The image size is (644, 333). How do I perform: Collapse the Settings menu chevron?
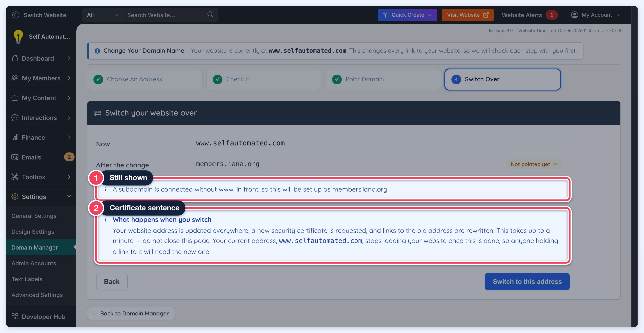69,196
